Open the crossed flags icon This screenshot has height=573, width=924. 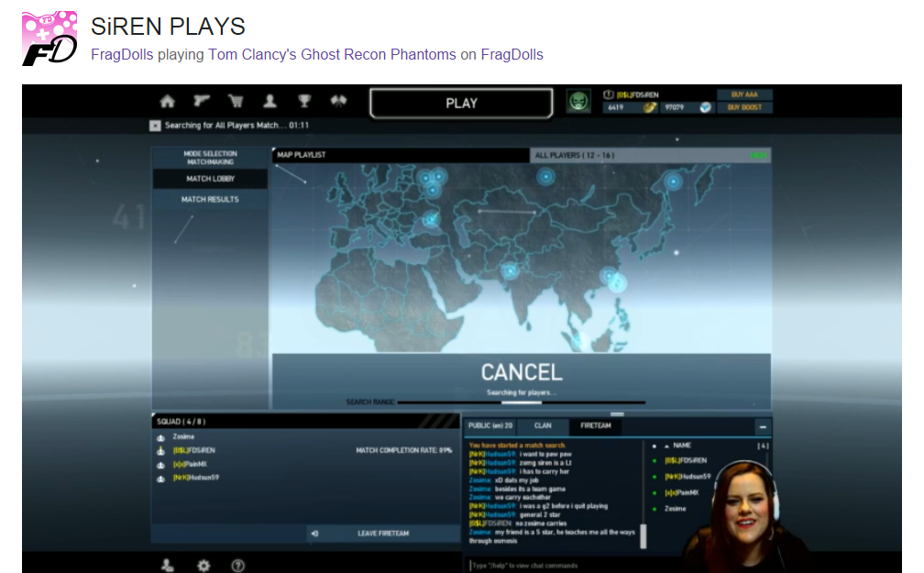pyautogui.click(x=338, y=102)
